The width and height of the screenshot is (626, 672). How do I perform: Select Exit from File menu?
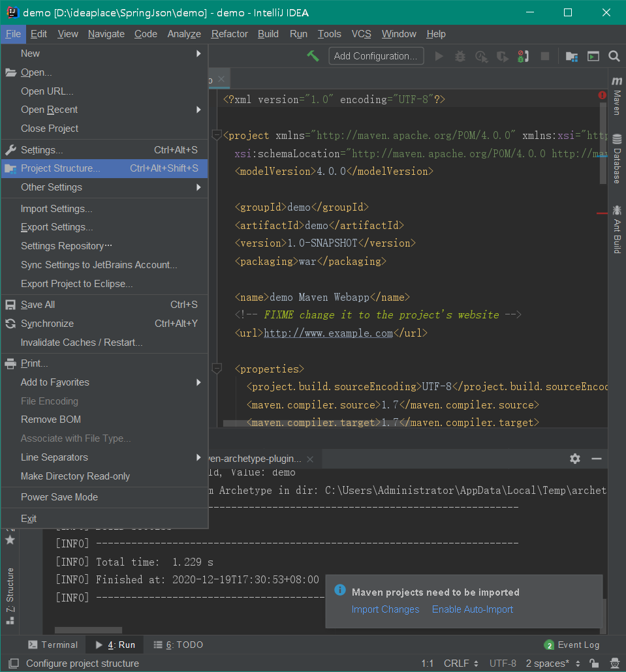pos(104,519)
